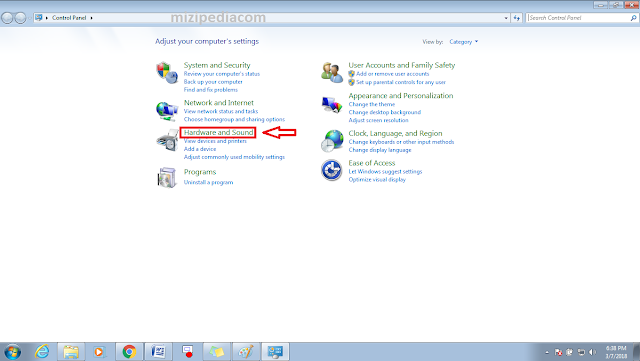Open Paint from the taskbar

coord(246,352)
